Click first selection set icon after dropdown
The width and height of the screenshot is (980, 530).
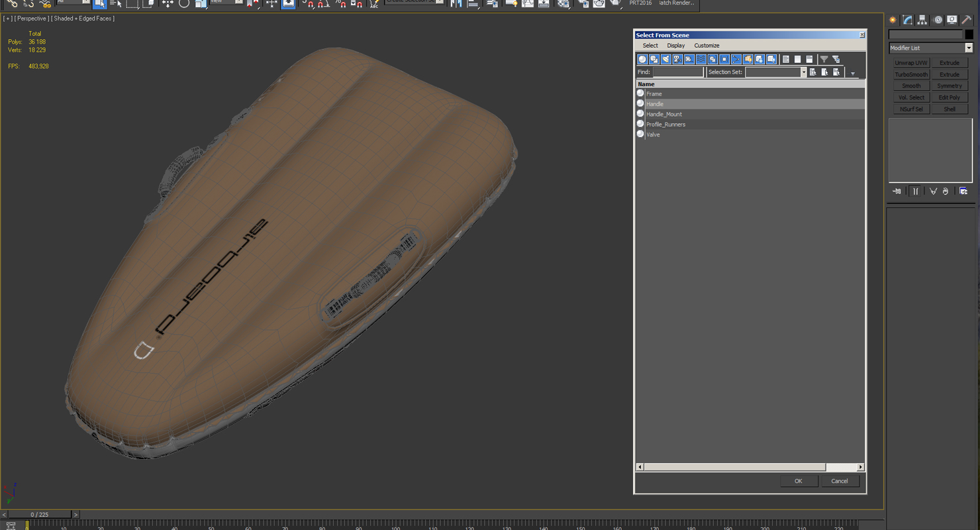(x=813, y=72)
